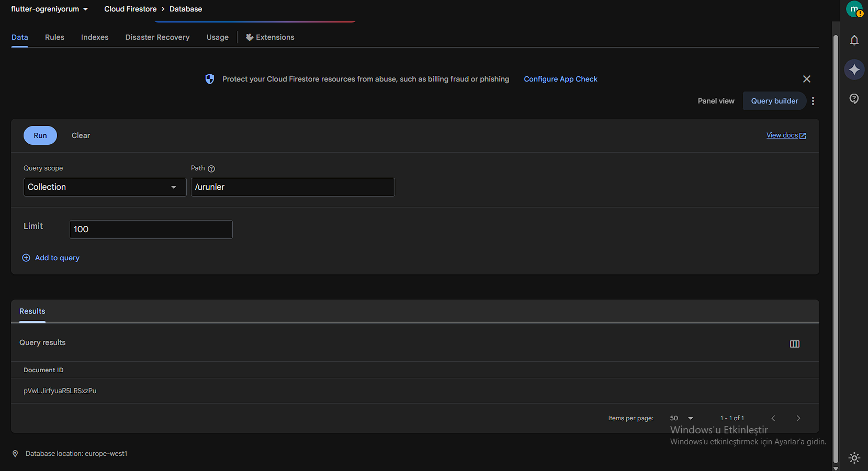The height and width of the screenshot is (471, 868).
Task: Click the external link icon beside View docs
Action: 803,136
